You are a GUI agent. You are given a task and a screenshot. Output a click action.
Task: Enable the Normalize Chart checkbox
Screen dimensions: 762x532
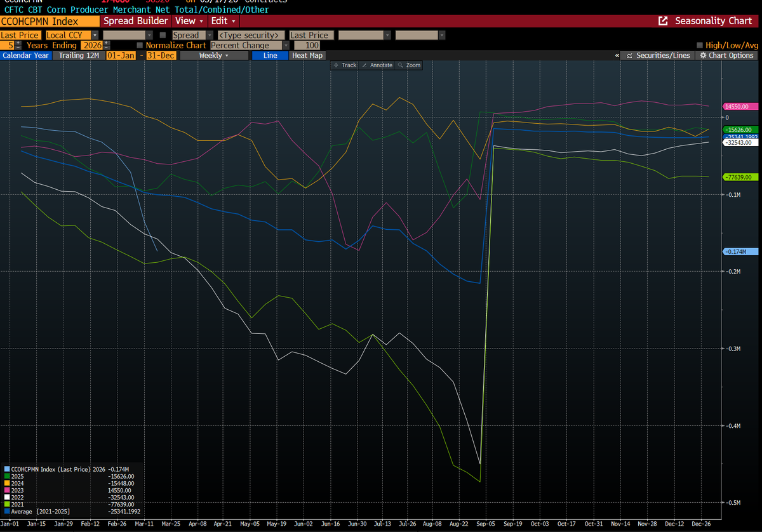tap(140, 46)
